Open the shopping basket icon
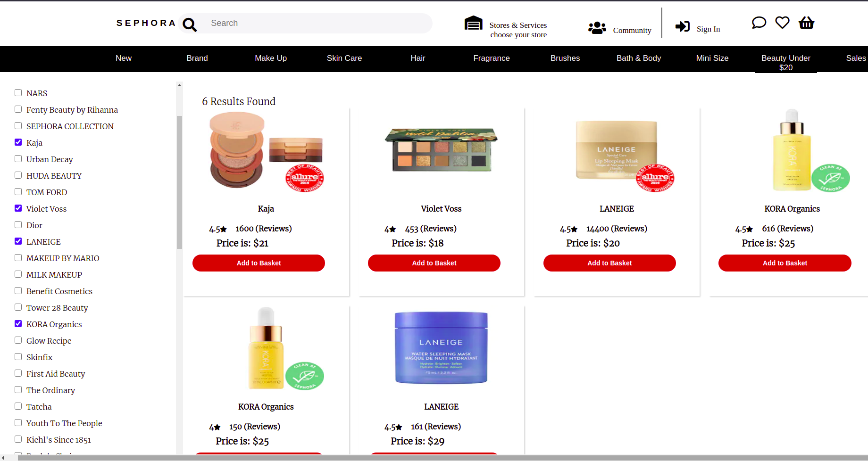868x461 pixels. coord(806,23)
